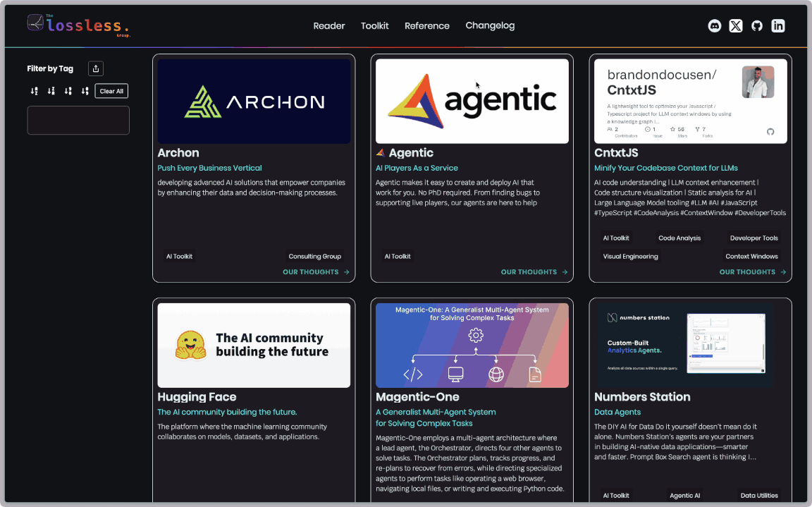
Task: Click The Lossless Group logo
Action: point(78,25)
